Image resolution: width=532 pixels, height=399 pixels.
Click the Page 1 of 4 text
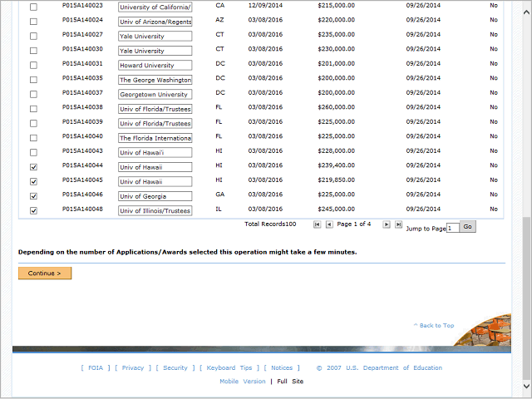(354, 224)
